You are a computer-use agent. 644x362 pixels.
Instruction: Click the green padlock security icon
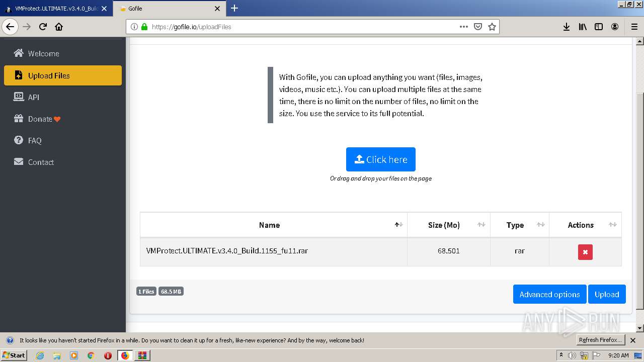[x=144, y=27]
